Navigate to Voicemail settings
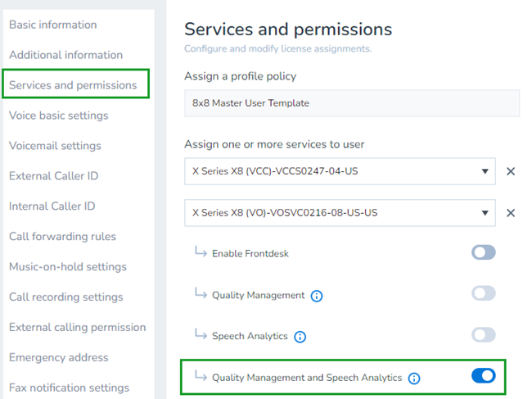The image size is (532, 399). pos(55,146)
